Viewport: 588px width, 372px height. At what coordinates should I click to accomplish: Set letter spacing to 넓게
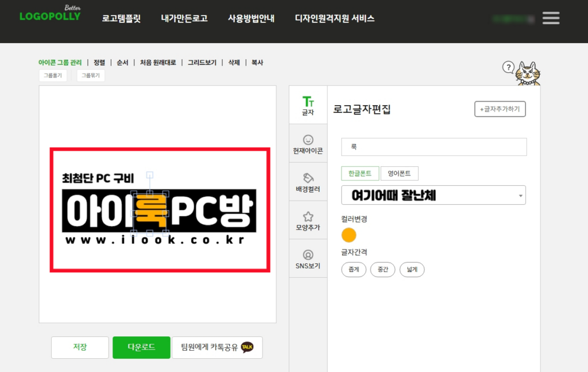(x=412, y=270)
